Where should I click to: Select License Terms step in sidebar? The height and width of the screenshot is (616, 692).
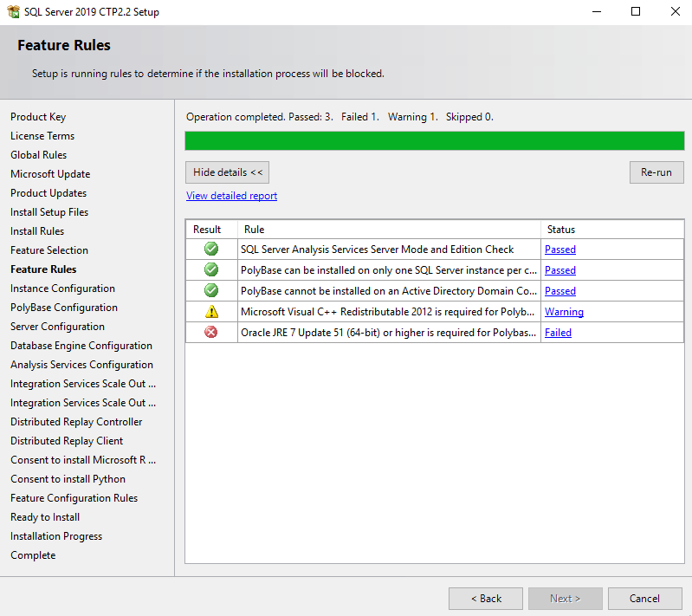point(42,135)
